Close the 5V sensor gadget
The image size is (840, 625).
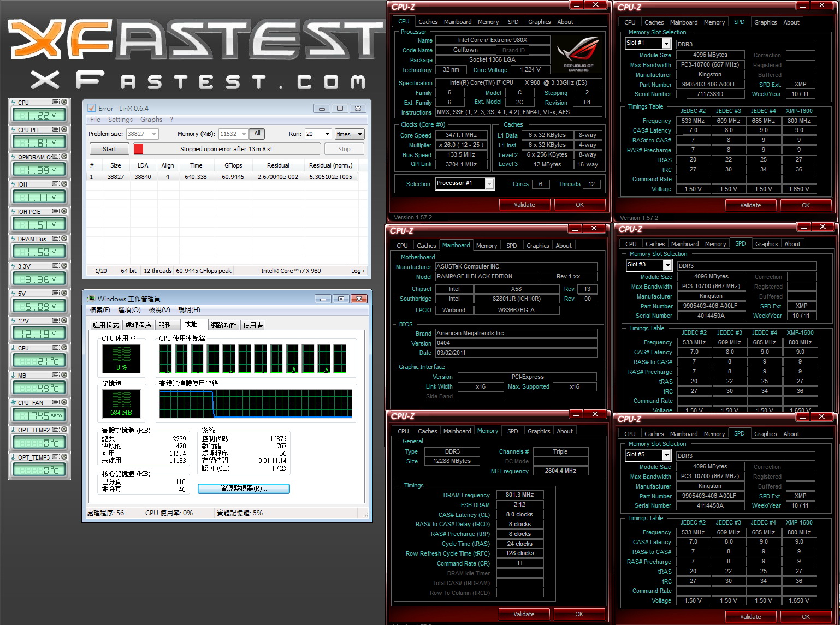[x=64, y=293]
